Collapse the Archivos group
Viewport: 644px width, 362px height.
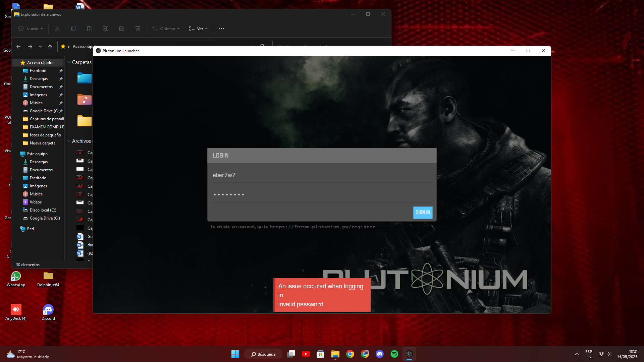pyautogui.click(x=69, y=141)
